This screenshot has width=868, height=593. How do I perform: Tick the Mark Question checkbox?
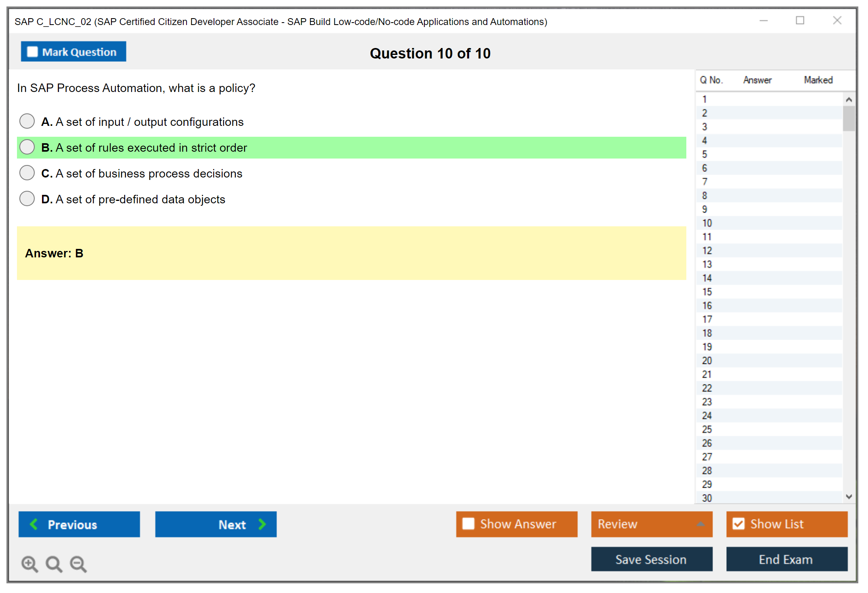(32, 52)
